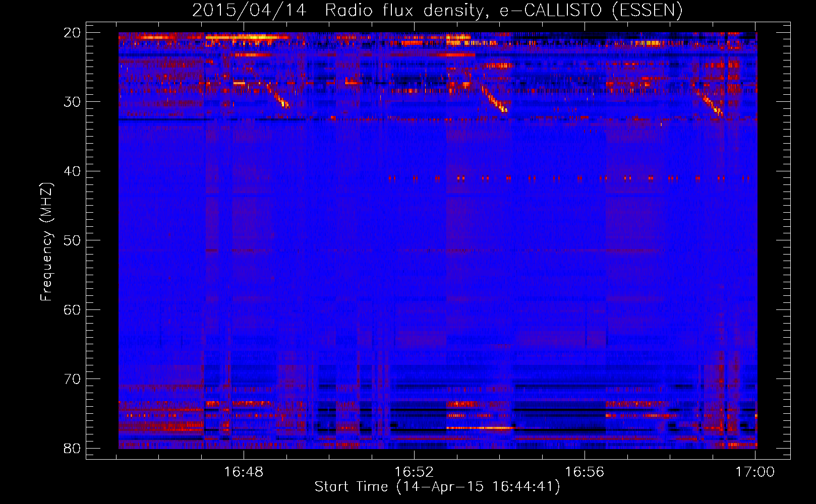Click the drifting burst near 16:54
The height and width of the screenshot is (504, 816).
click(x=494, y=99)
